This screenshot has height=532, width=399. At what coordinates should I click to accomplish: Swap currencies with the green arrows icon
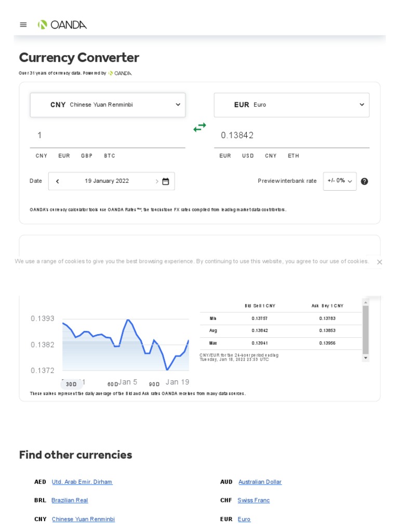tap(199, 127)
